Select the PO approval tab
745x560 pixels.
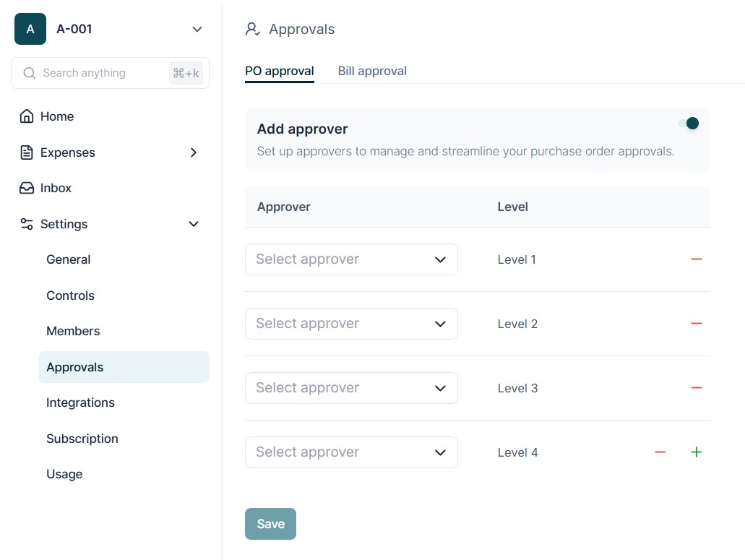coord(279,71)
